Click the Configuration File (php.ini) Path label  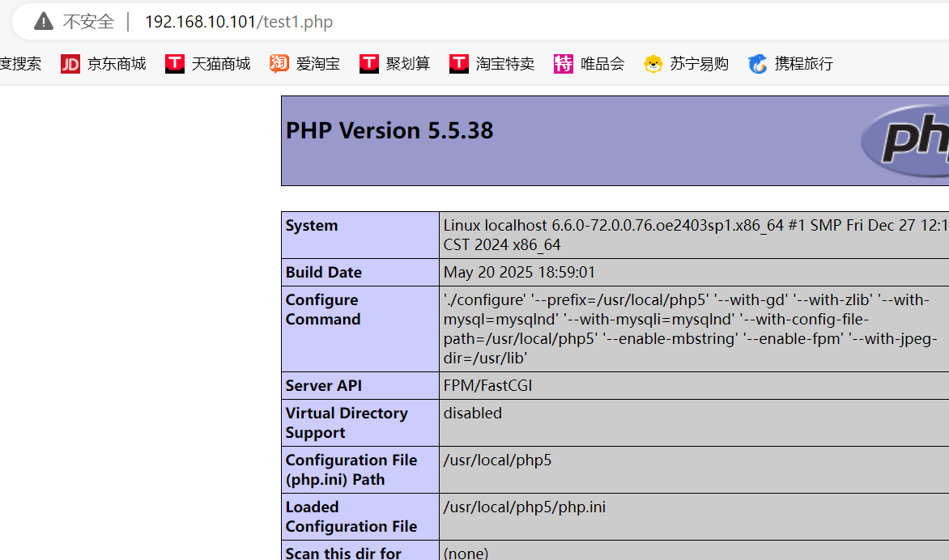pyautogui.click(x=351, y=470)
